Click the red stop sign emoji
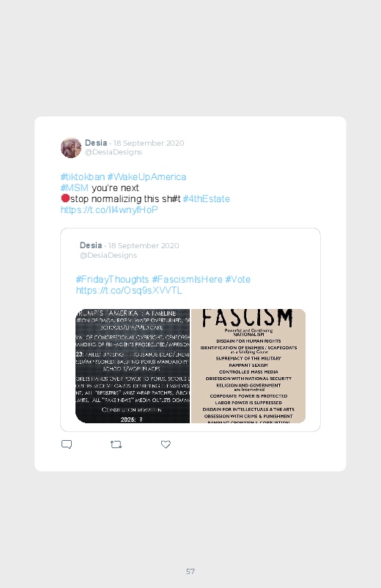The width and height of the screenshot is (381, 588). pos(65,198)
